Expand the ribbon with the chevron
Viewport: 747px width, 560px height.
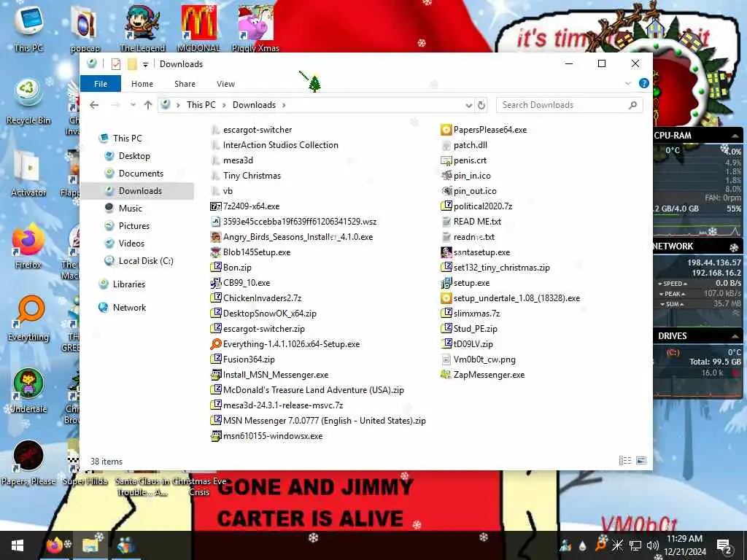628,83
